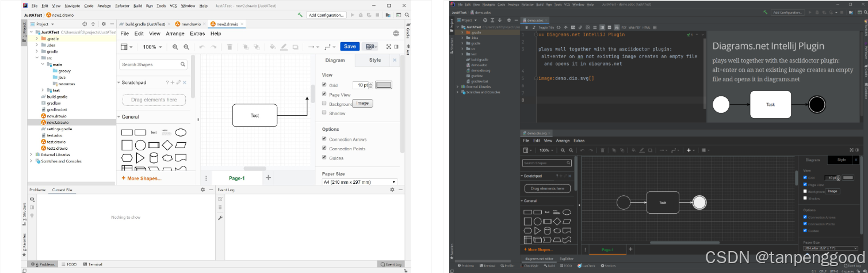Add to Scratchpad plus icon, light window
This screenshot has height=273, width=868.
tap(173, 82)
